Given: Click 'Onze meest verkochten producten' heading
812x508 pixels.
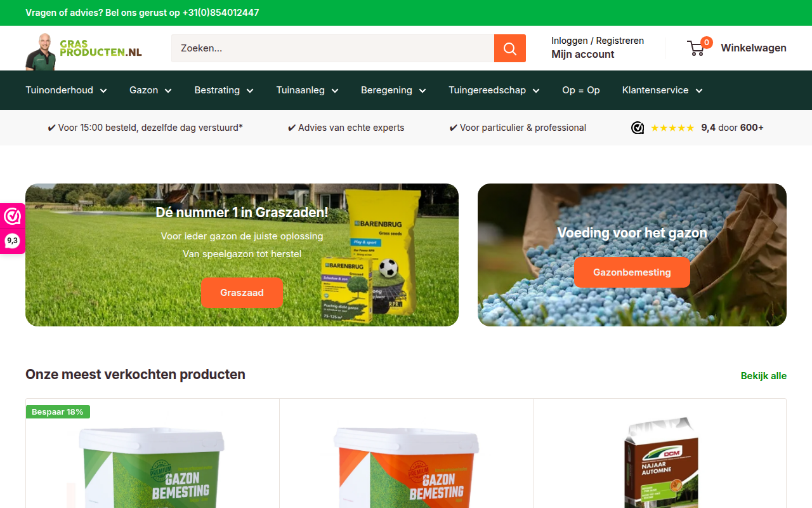Looking at the screenshot, I should [x=135, y=375].
